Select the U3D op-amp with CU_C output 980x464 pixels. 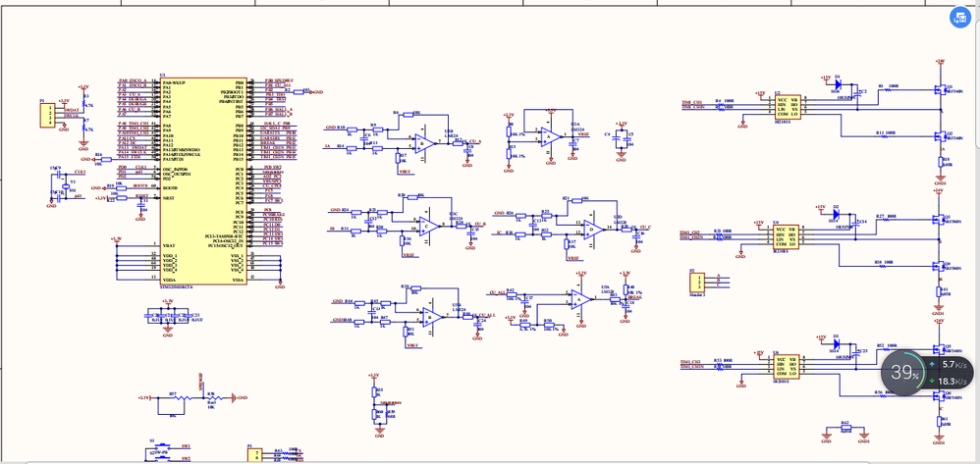click(x=594, y=229)
